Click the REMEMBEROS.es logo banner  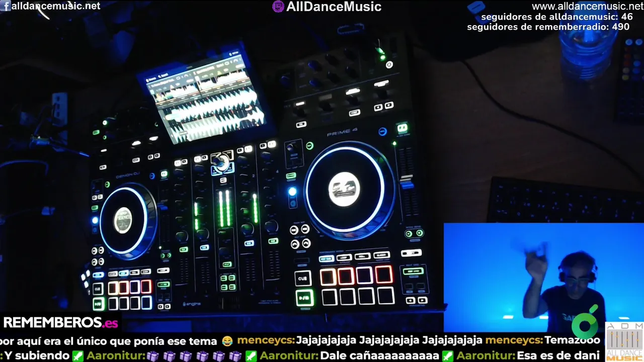[x=60, y=322]
